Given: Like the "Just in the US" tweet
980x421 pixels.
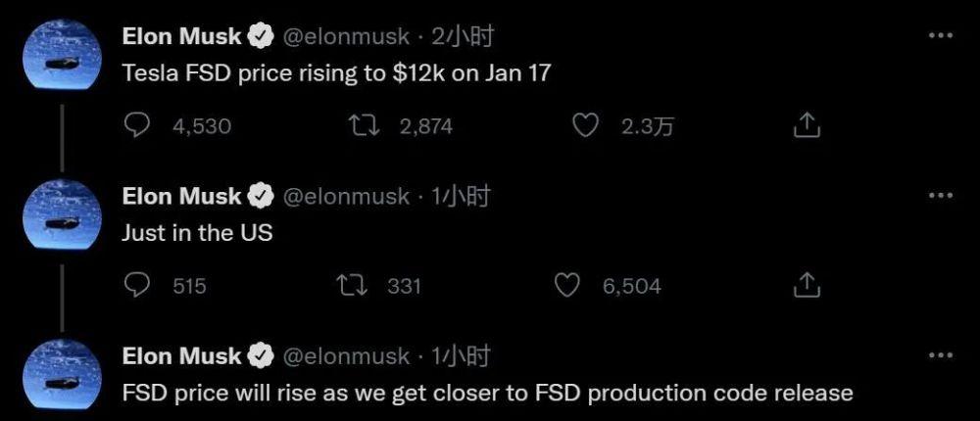Looking at the screenshot, I should 567,286.
